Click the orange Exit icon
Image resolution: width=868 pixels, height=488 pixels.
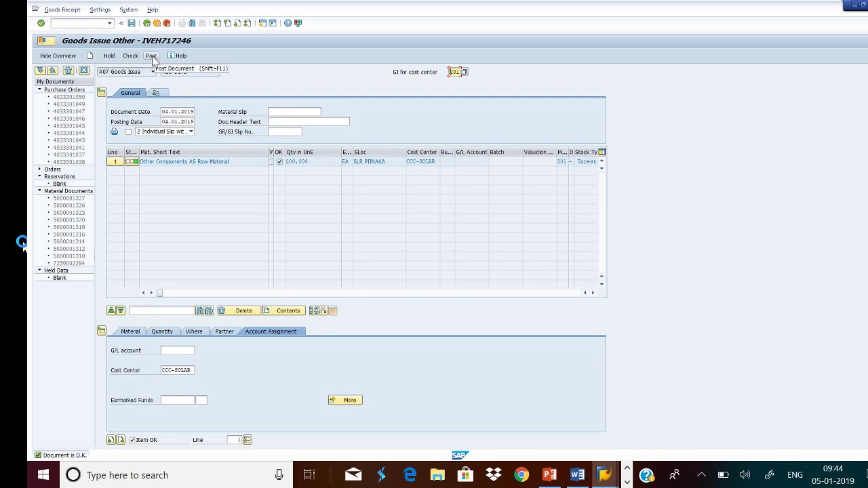[x=157, y=23]
